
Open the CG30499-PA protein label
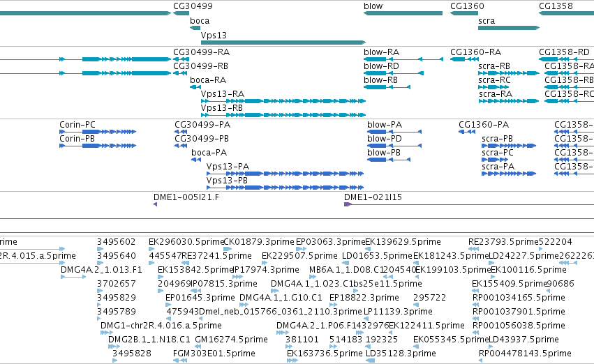pos(202,125)
